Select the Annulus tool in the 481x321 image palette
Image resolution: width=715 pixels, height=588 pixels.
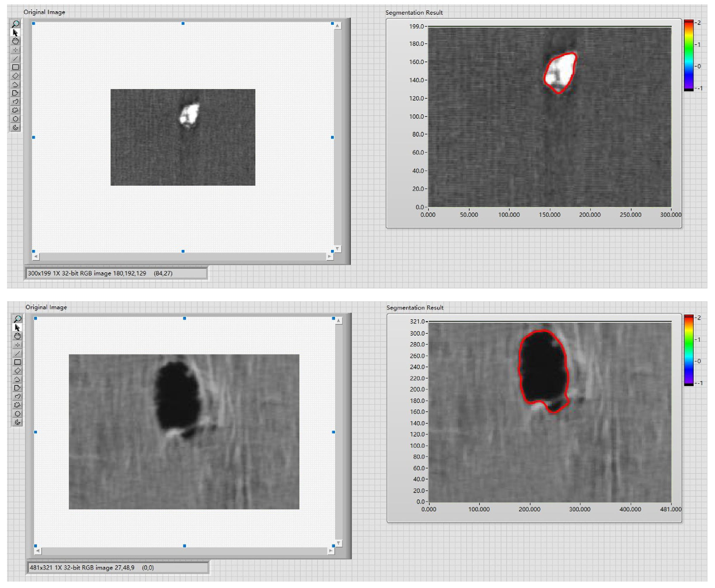tap(18, 422)
